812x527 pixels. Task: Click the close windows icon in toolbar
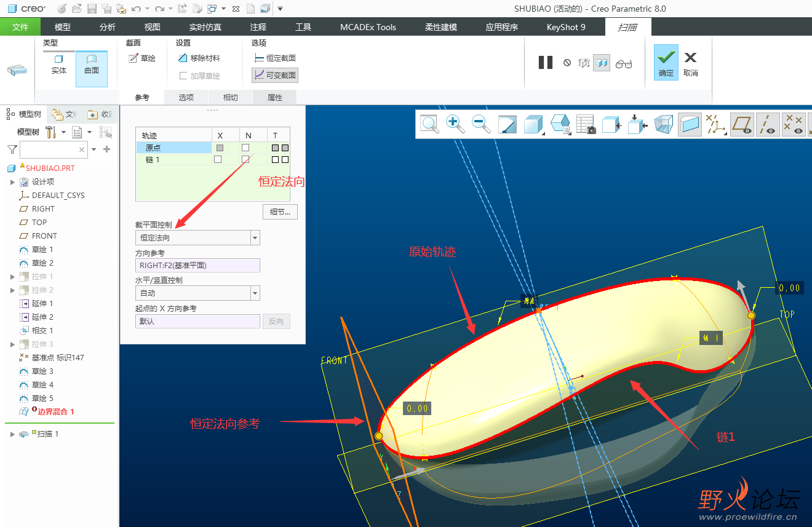coord(236,9)
